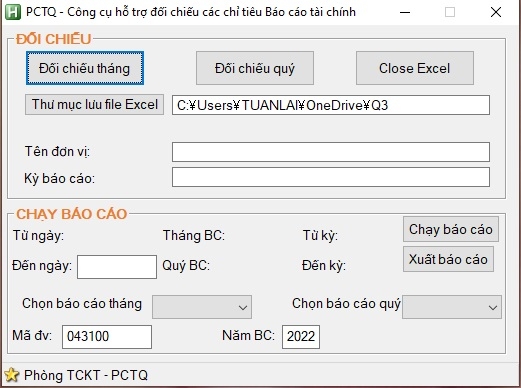521x388 pixels.
Task: Choose folder with Thư mục lưu file Excel
Action: (x=94, y=105)
